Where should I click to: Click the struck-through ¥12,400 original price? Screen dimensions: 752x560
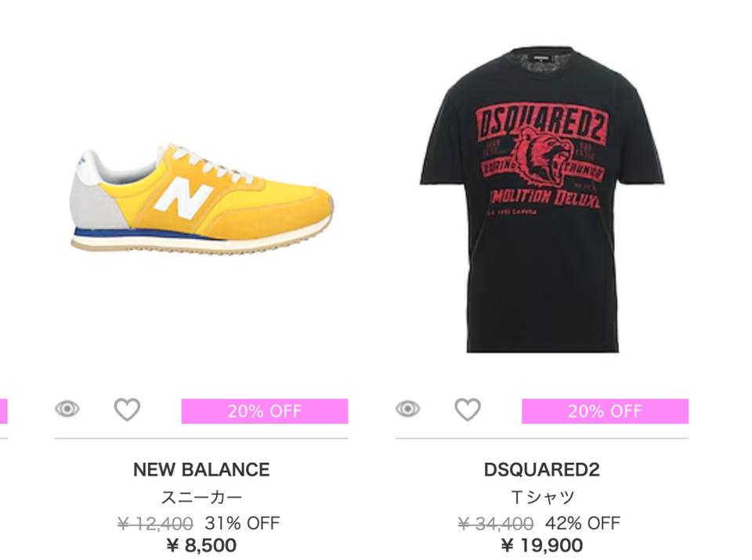pyautogui.click(x=155, y=523)
